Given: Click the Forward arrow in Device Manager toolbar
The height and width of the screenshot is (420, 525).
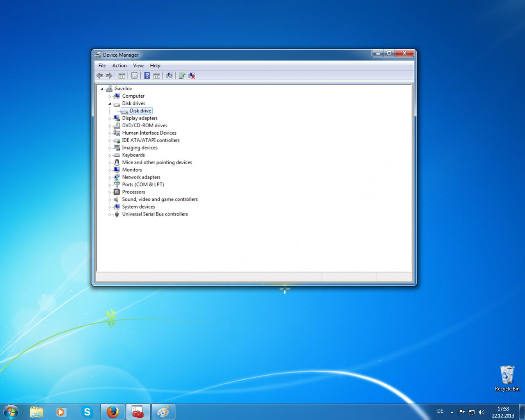Looking at the screenshot, I should pos(109,76).
